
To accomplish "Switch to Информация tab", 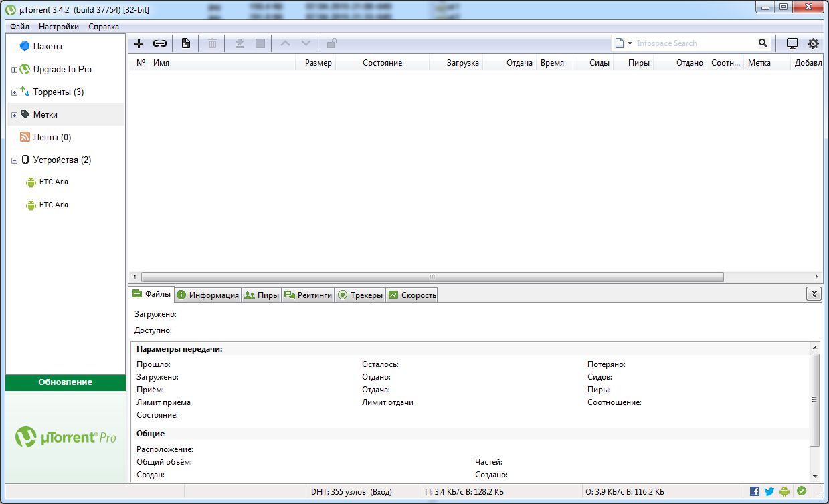I will point(207,295).
